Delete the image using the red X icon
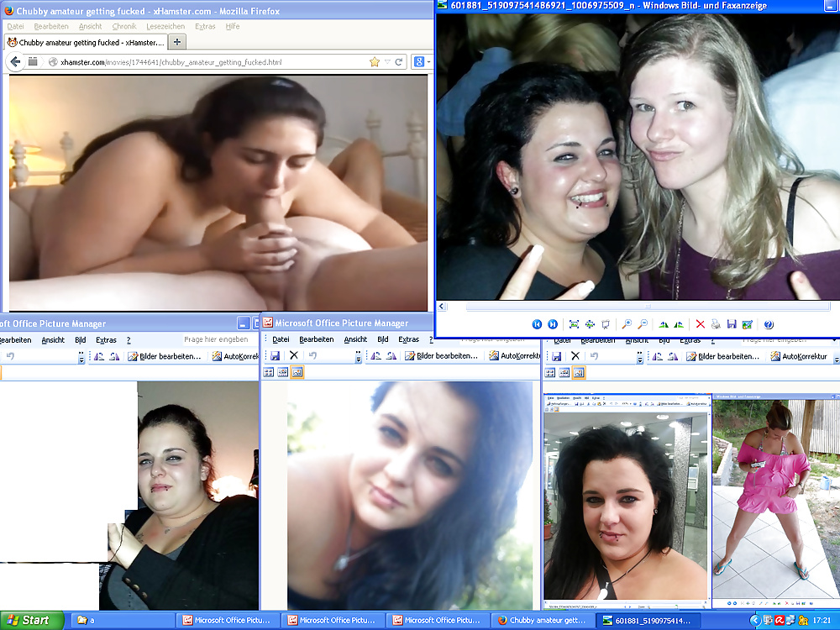840x630 pixels. pyautogui.click(x=701, y=324)
